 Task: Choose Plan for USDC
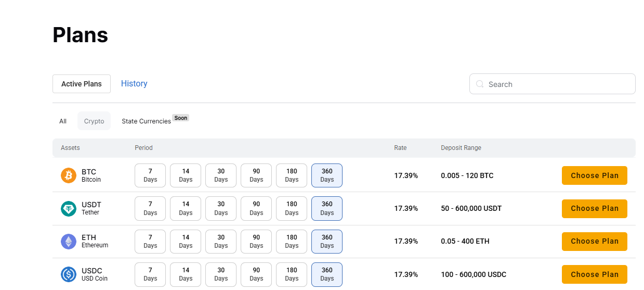coord(595,274)
